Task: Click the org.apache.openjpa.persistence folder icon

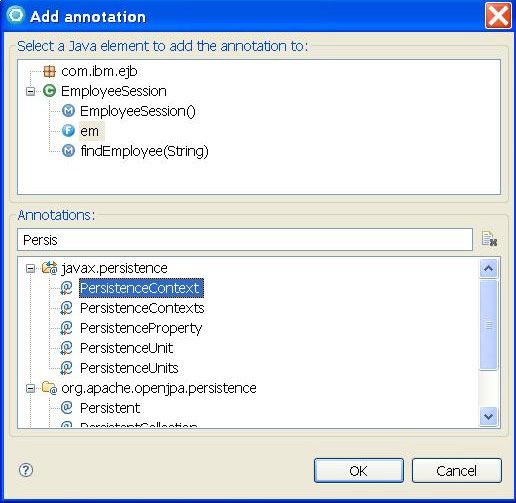Action: [x=49, y=388]
